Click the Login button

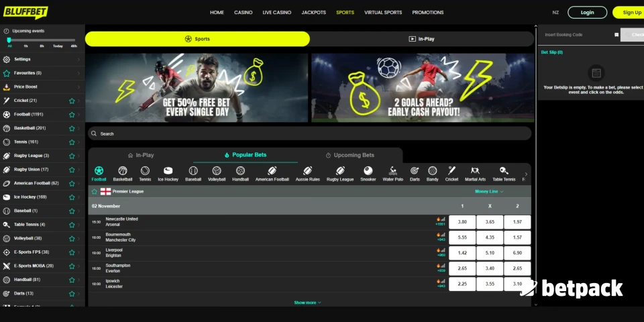point(587,12)
